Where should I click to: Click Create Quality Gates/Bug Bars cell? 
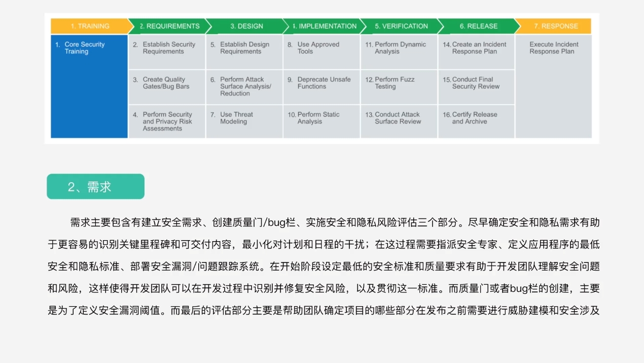[167, 87]
